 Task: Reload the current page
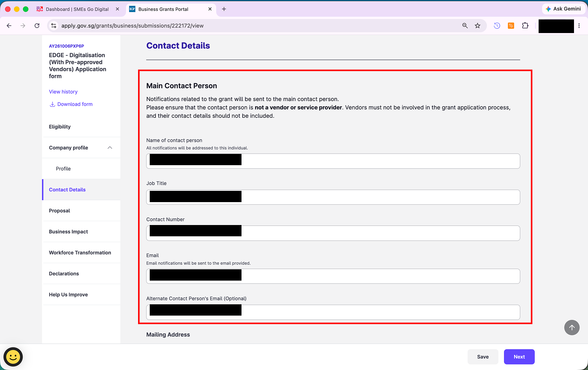point(37,26)
